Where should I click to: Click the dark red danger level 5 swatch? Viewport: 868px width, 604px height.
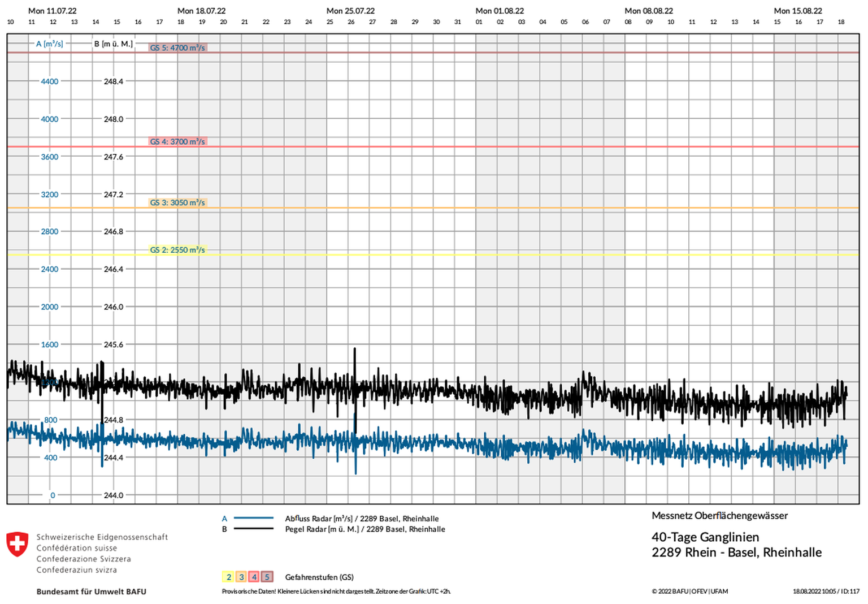[x=267, y=577]
